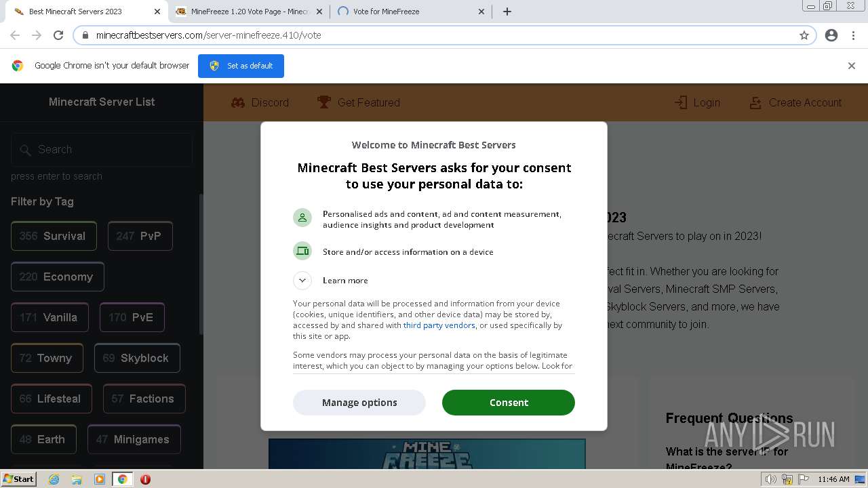Open the Windows Start menu
The width and height of the screenshot is (868, 488).
pos(19,479)
